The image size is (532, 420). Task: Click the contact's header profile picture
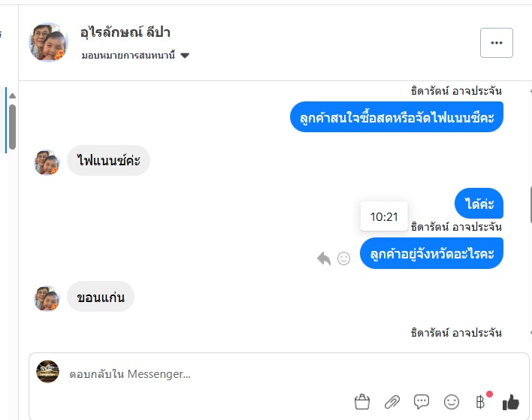pyautogui.click(x=49, y=42)
